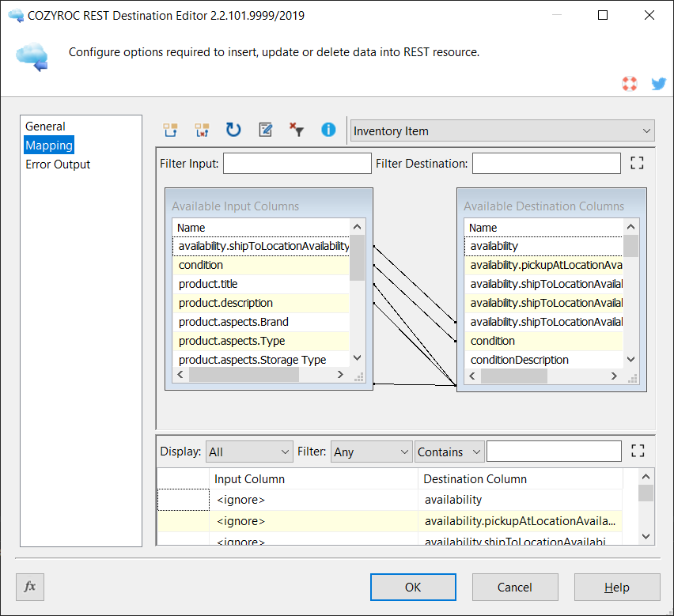Screen dimensions: 674x616
Task: Click input column scroll up arrow
Action: [x=357, y=227]
